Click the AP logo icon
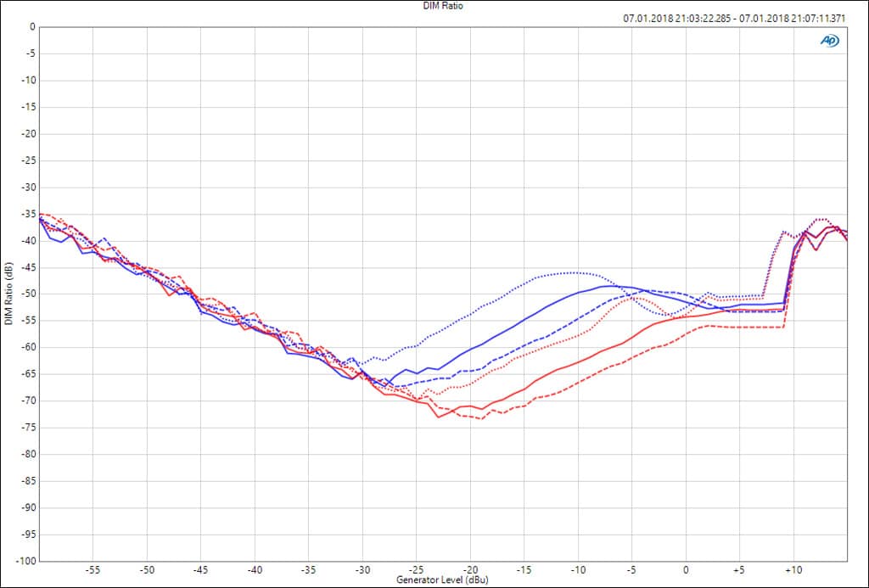This screenshot has width=869, height=588. [x=829, y=40]
